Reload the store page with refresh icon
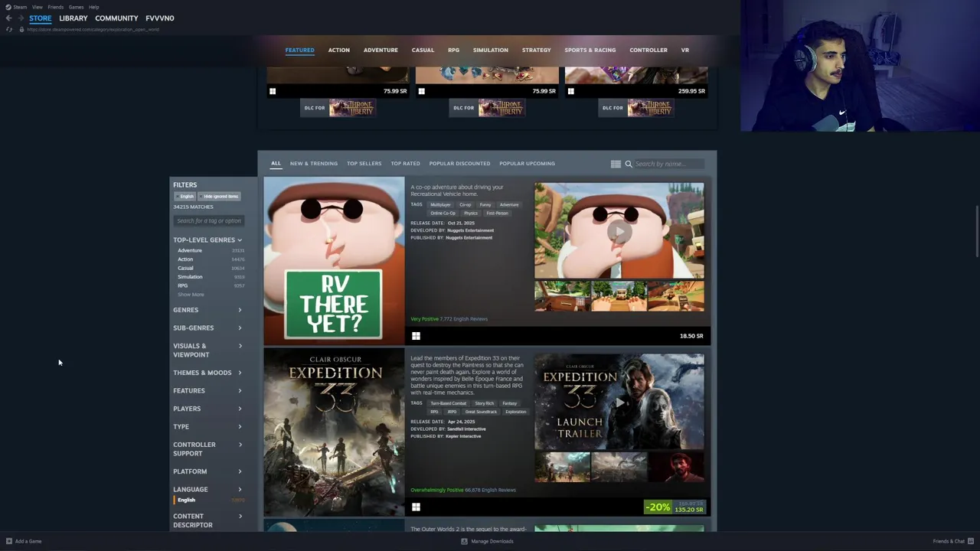This screenshot has height=551, width=980. point(8,29)
